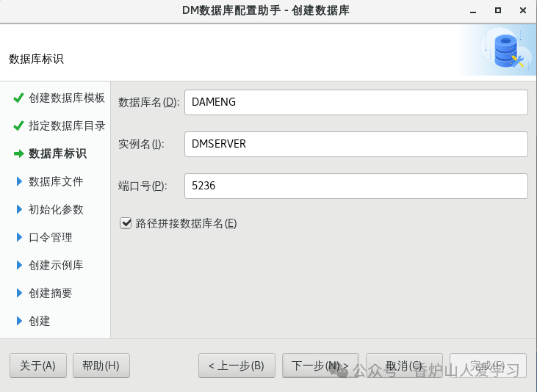
Task: Click the blue triangle beside 初始化参数
Action: click(x=19, y=209)
